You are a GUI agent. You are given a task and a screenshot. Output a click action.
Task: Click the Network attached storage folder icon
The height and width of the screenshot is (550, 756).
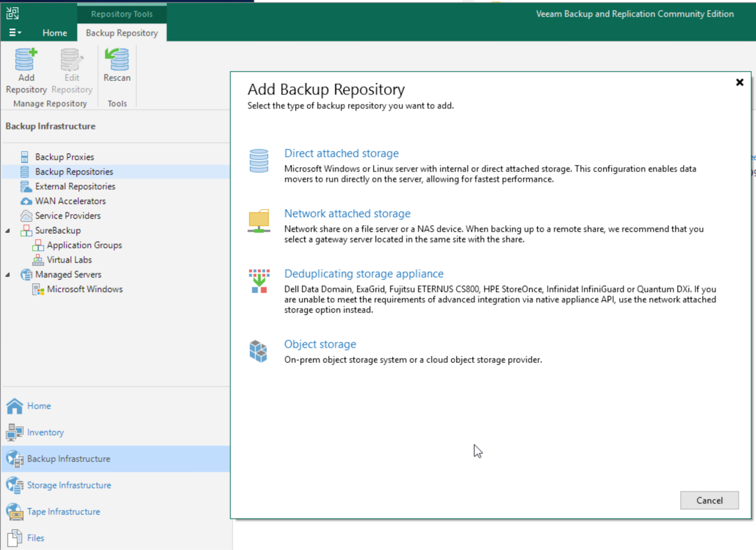coord(259,221)
